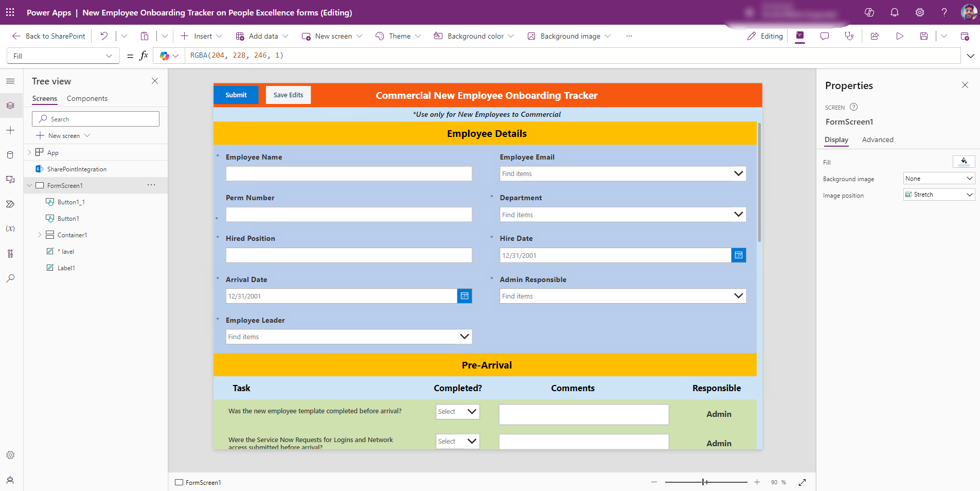The width and height of the screenshot is (980, 491).
Task: Open Advanced tools icon in sidebar
Action: [x=10, y=254]
